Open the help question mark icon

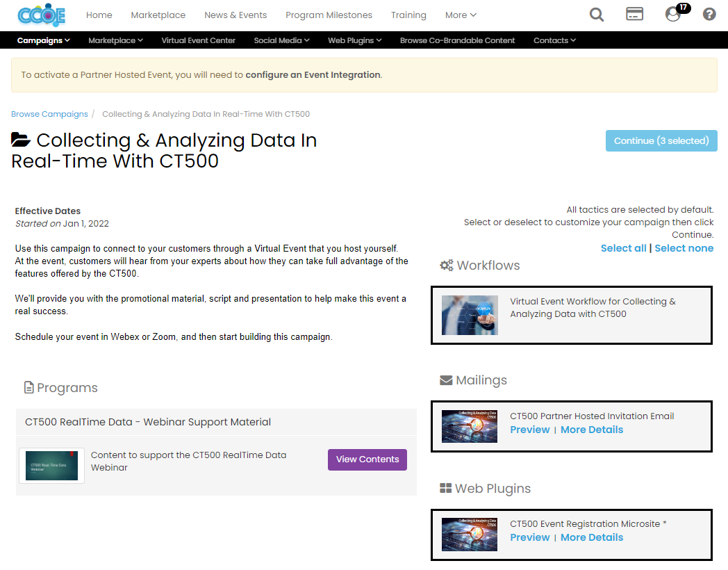[x=709, y=15]
